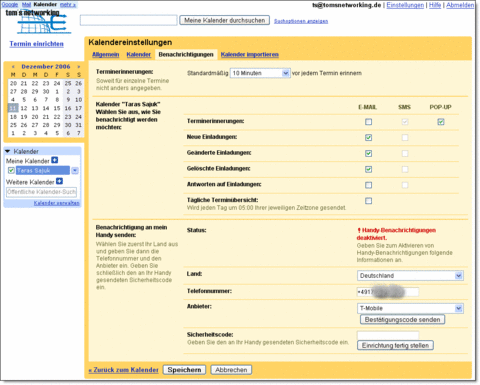The width and height of the screenshot is (480, 385).
Task: Open the 10 Minuten reminder dropdown
Action: tap(260, 73)
